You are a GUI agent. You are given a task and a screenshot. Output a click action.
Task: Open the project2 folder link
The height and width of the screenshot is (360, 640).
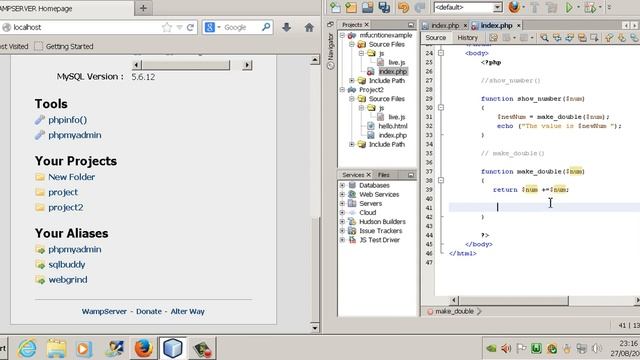point(66,207)
